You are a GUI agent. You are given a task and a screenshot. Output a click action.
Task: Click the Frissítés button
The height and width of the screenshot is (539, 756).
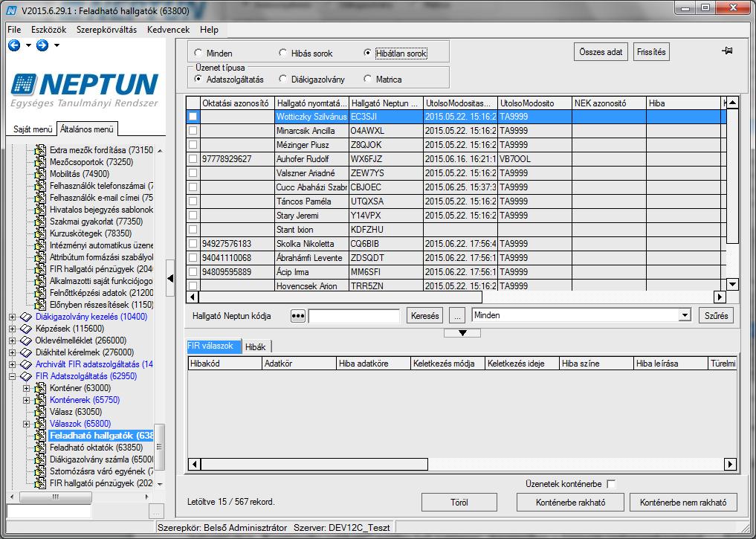pyautogui.click(x=651, y=52)
